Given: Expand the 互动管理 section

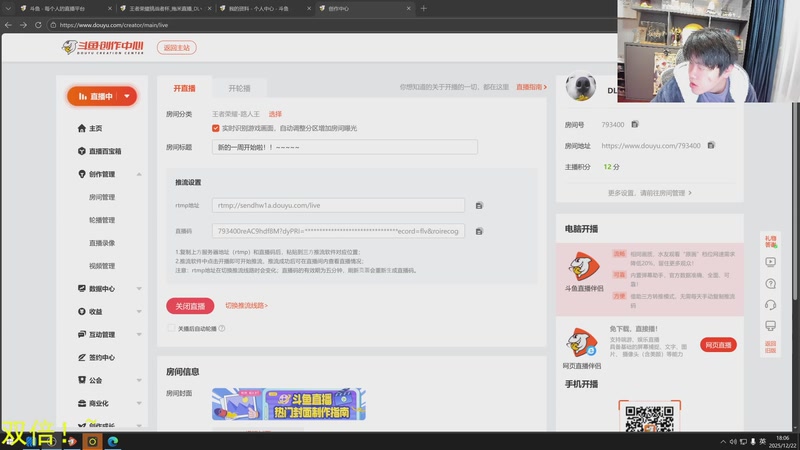Looking at the screenshot, I should [139, 335].
